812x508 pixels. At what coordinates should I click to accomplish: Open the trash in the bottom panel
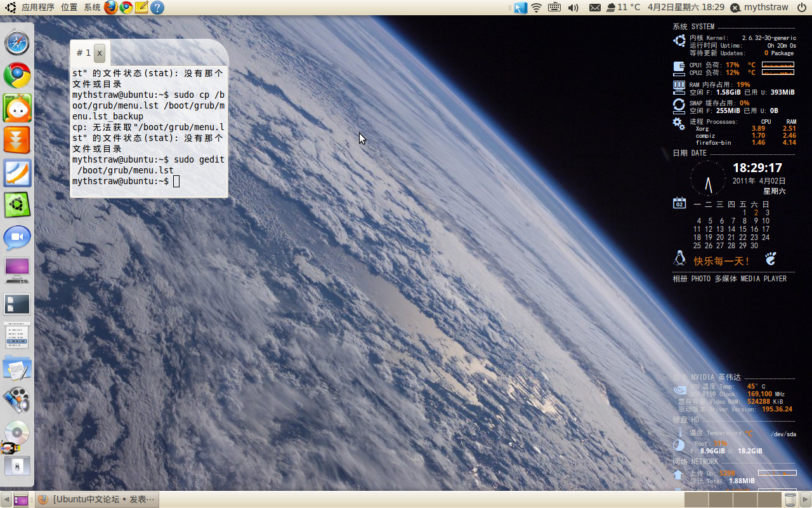tap(790, 499)
